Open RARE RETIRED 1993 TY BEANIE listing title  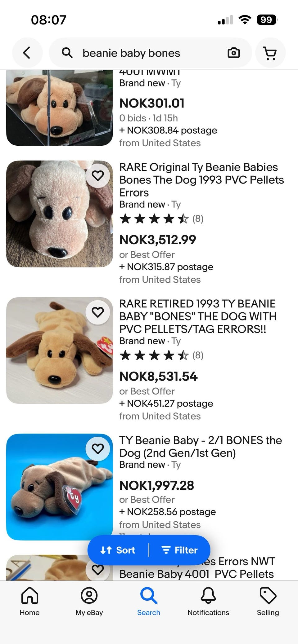(x=197, y=316)
